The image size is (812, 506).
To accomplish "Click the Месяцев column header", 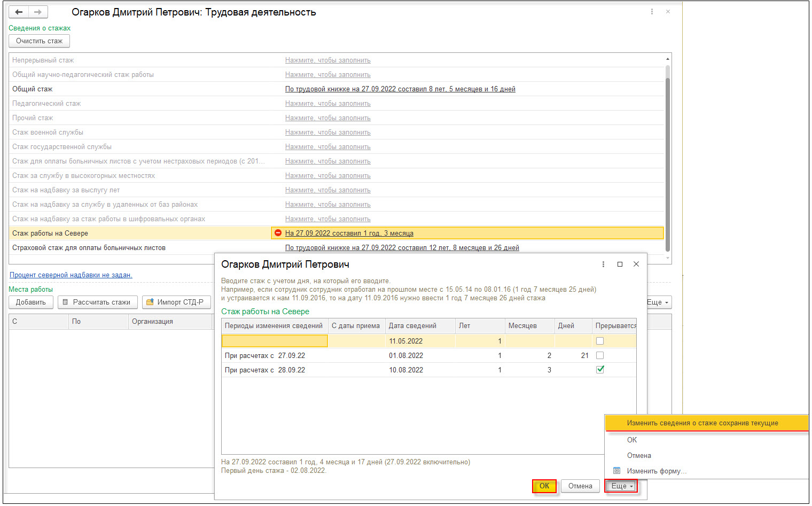I will 529,325.
